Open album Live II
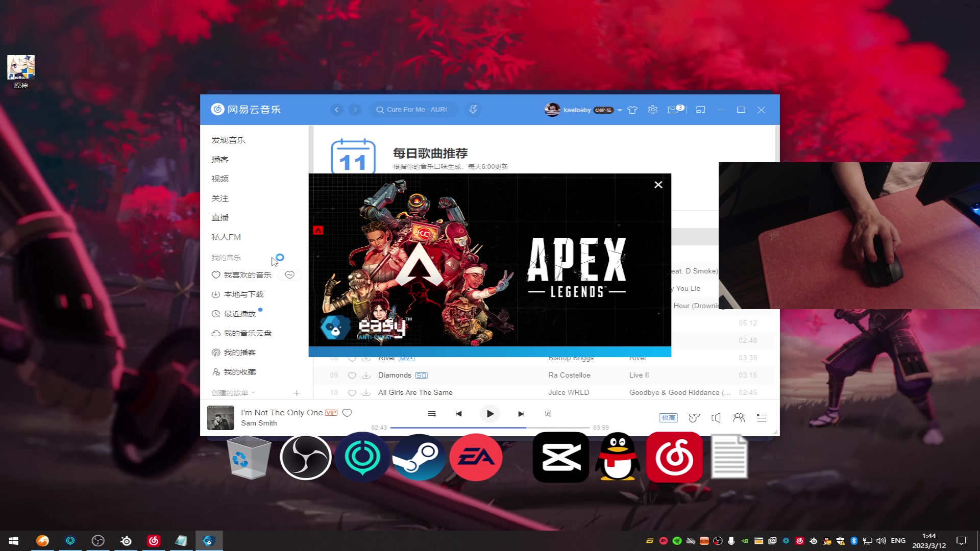The height and width of the screenshot is (551, 980). point(639,375)
